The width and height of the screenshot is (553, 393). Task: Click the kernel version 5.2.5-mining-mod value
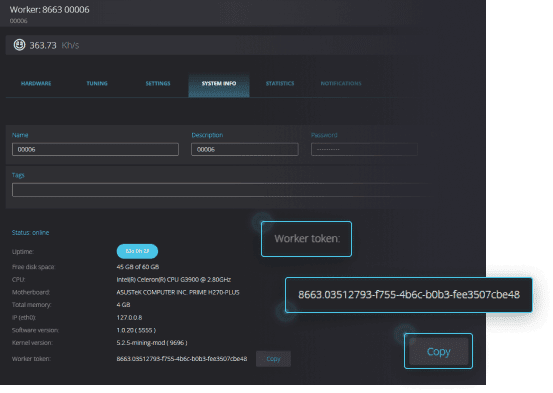click(x=152, y=343)
